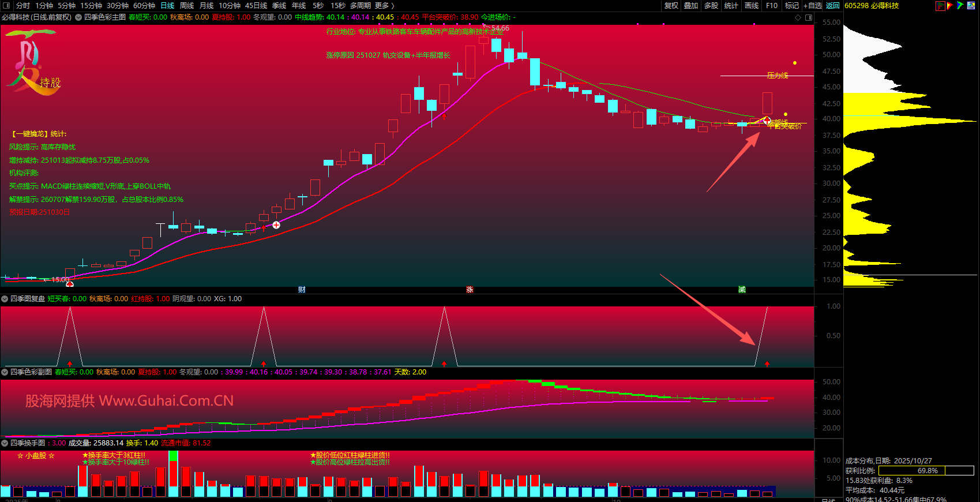Open the blue window icon at top right

click(x=973, y=6)
